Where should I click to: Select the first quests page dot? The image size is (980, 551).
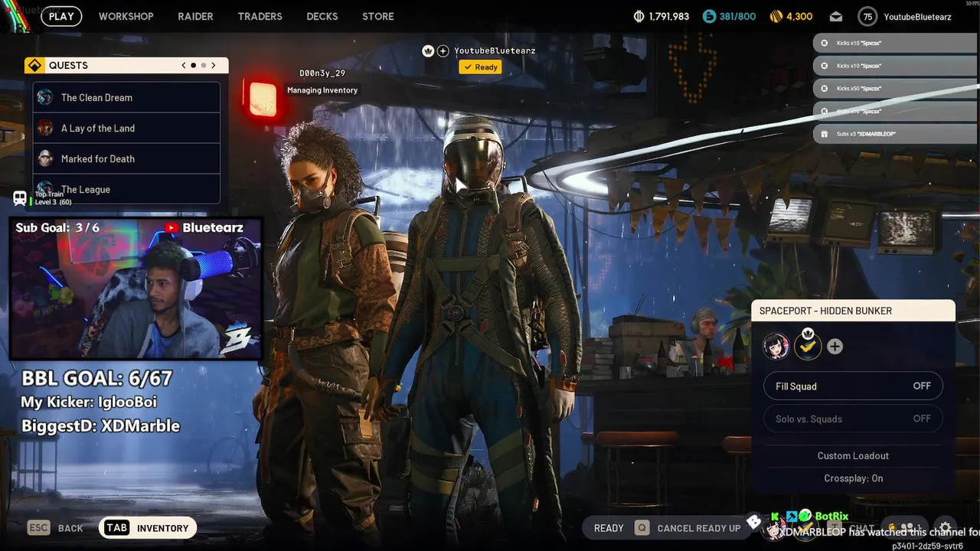coord(193,65)
